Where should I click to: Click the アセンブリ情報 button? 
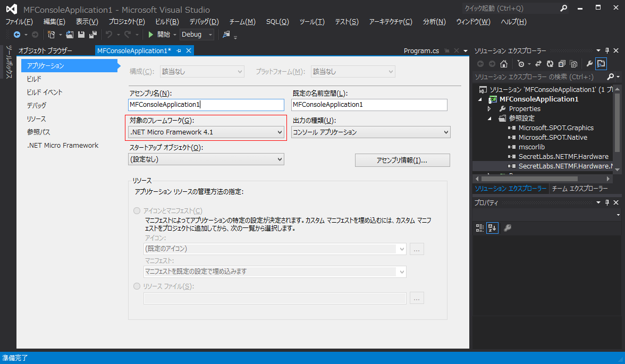coord(402,160)
